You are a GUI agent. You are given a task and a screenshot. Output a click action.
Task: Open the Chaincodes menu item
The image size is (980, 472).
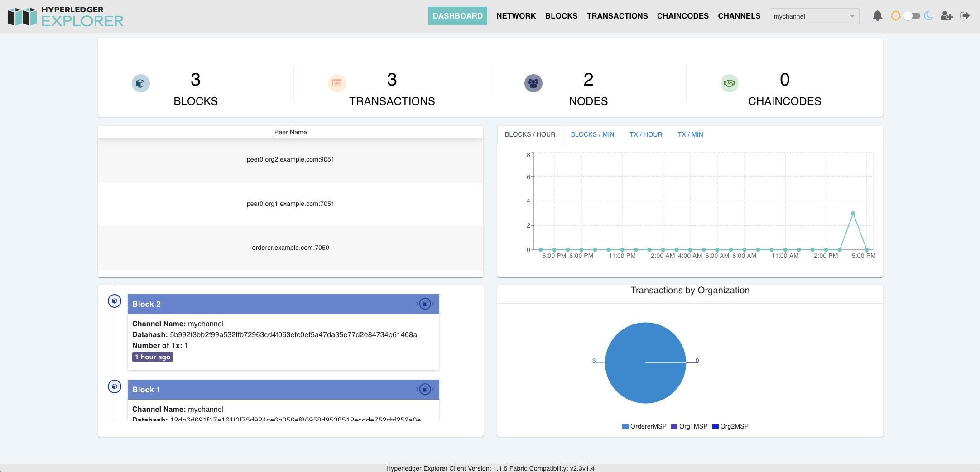pyautogui.click(x=682, y=16)
